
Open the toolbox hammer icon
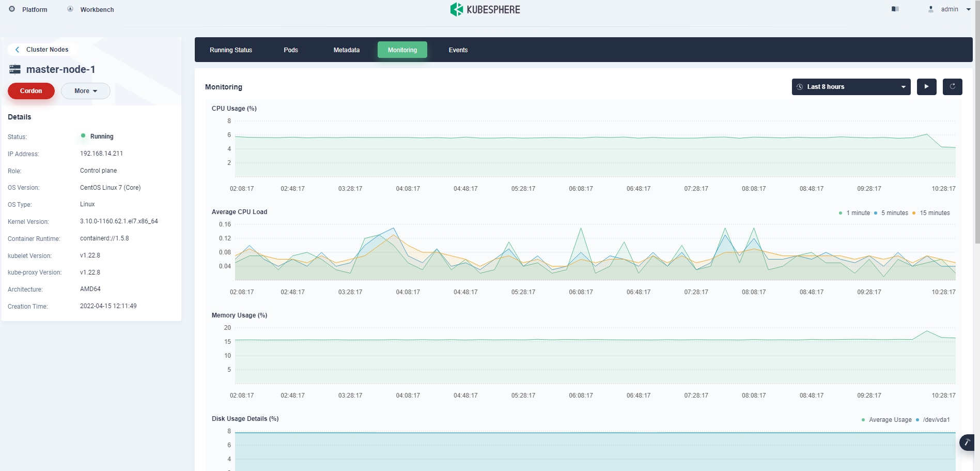click(x=967, y=443)
